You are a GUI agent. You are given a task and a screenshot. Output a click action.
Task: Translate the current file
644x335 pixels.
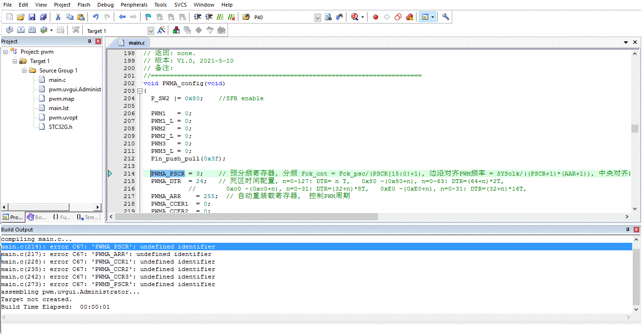click(9, 30)
